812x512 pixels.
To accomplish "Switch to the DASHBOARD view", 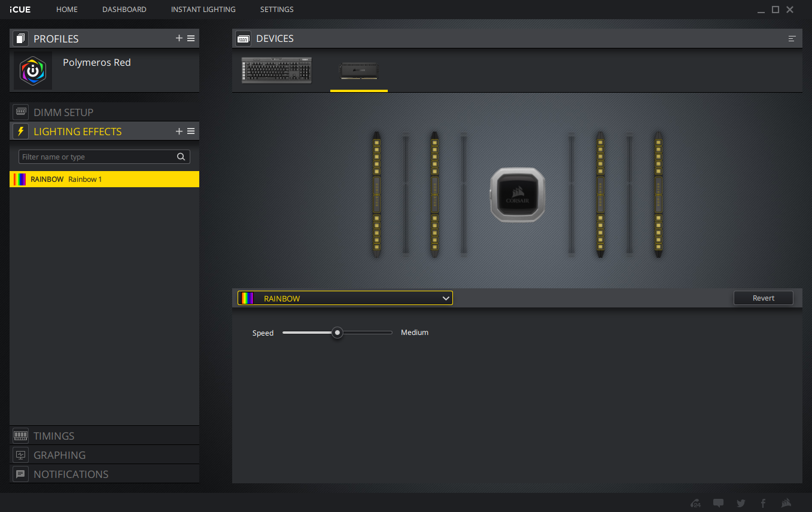I will (x=124, y=10).
